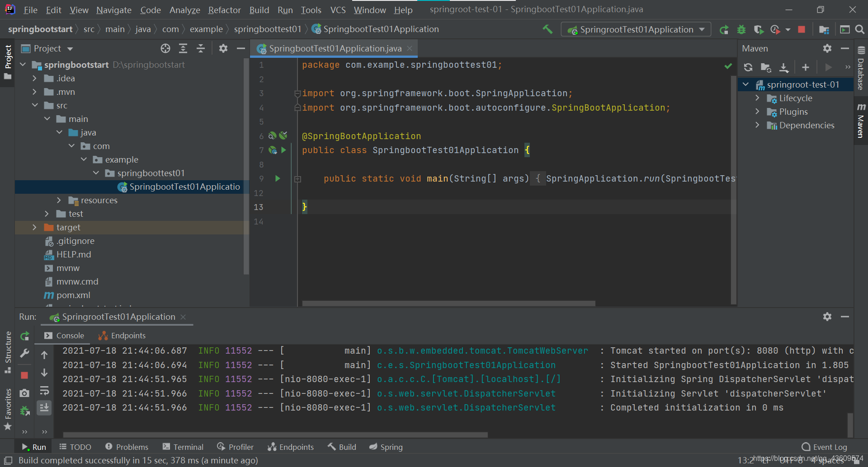Toggle scroll to end of console
The image size is (868, 467).
click(44, 408)
